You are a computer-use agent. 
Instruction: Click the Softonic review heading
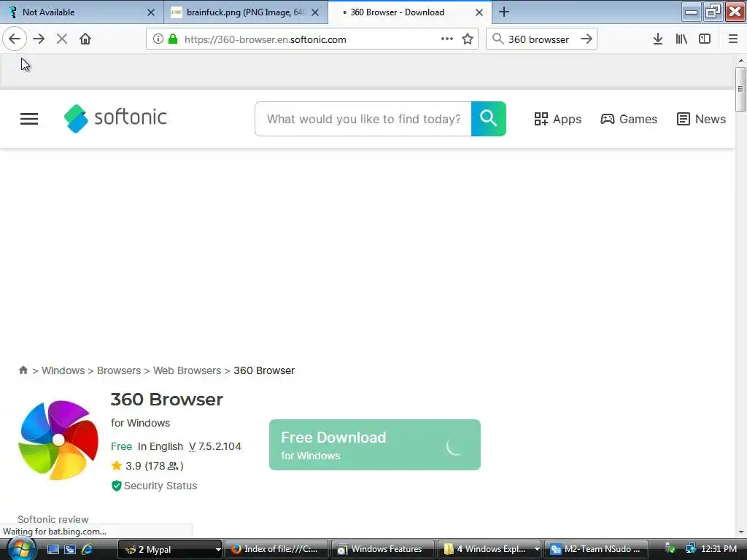point(53,519)
